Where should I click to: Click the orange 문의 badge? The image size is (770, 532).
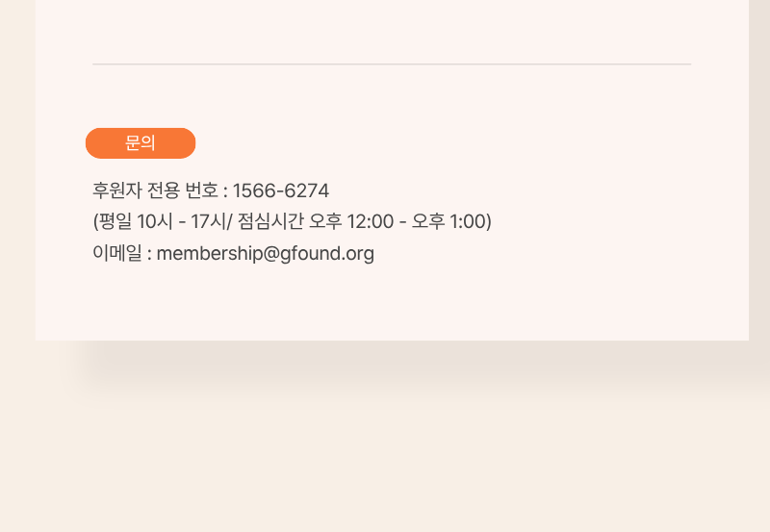click(141, 143)
